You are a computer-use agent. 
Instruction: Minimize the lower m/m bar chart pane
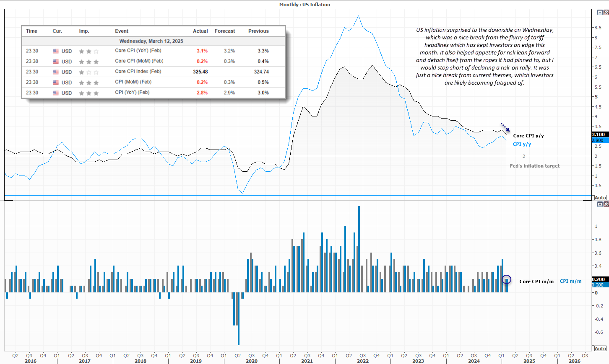(600, 204)
